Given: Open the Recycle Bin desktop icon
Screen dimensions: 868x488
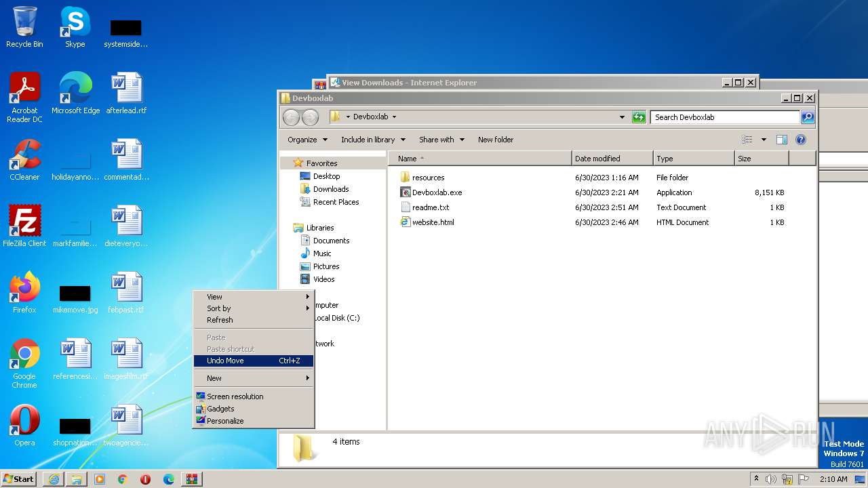Looking at the screenshot, I should click(24, 27).
